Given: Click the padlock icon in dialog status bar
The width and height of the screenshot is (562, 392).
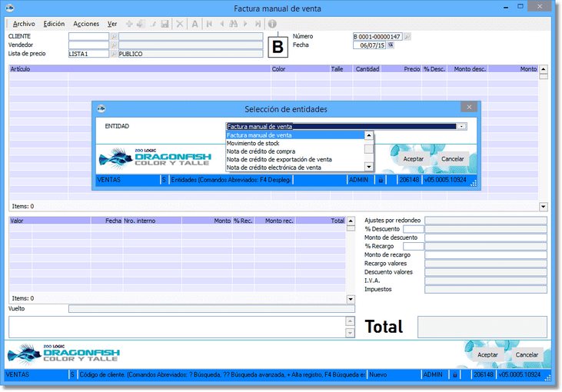Looking at the screenshot, I should pos(380,180).
